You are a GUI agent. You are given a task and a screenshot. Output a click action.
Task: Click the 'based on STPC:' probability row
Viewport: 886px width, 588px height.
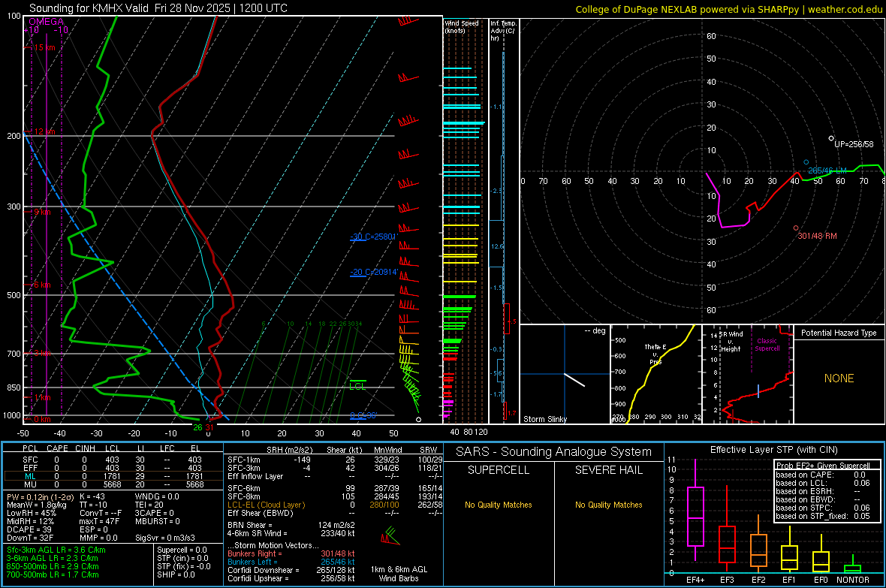click(823, 508)
